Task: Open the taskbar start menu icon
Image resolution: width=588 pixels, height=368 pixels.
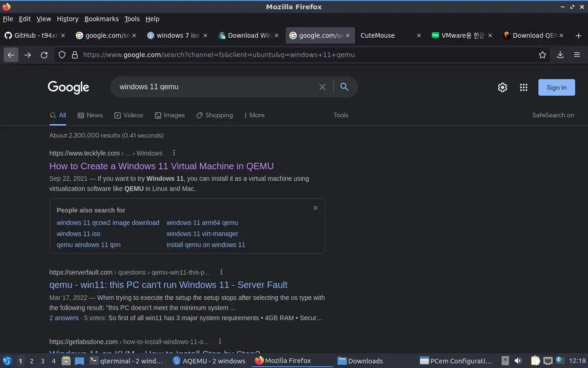Action: click(7, 361)
